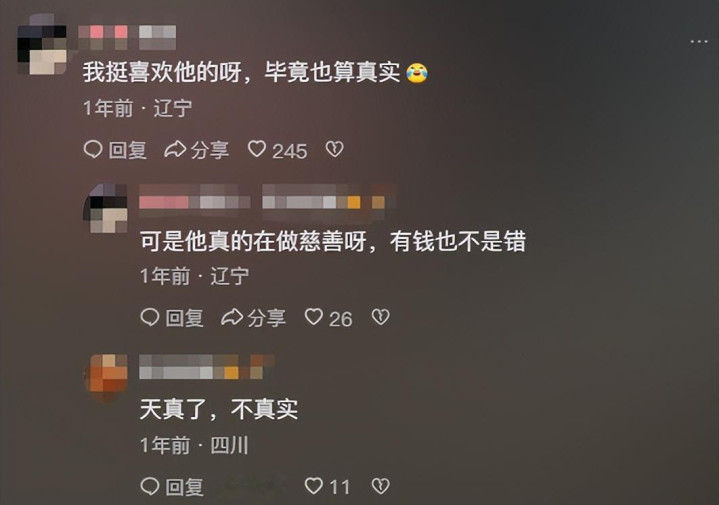Image resolution: width=719 pixels, height=505 pixels.
Task: Share the top comment about 真实
Action: (x=197, y=150)
